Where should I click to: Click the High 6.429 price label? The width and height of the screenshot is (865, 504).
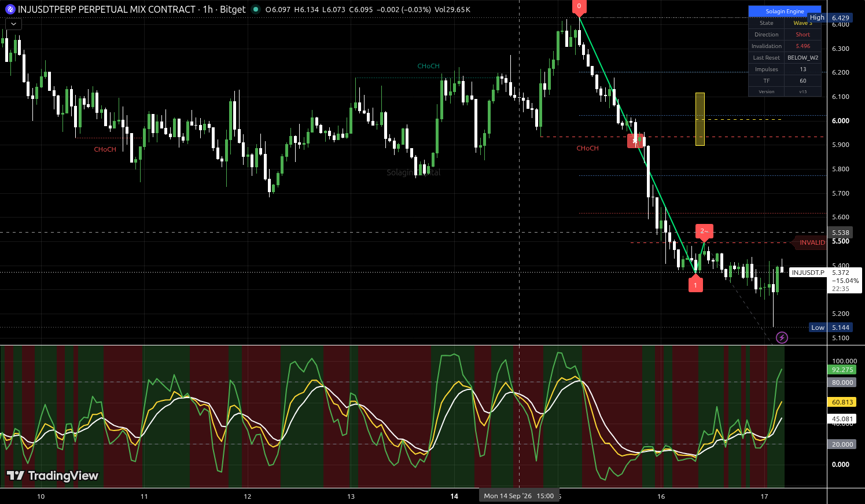point(830,18)
